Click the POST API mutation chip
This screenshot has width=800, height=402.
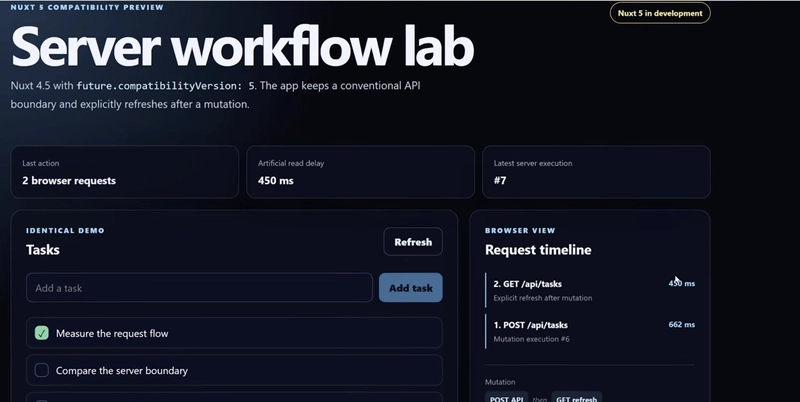click(x=507, y=398)
